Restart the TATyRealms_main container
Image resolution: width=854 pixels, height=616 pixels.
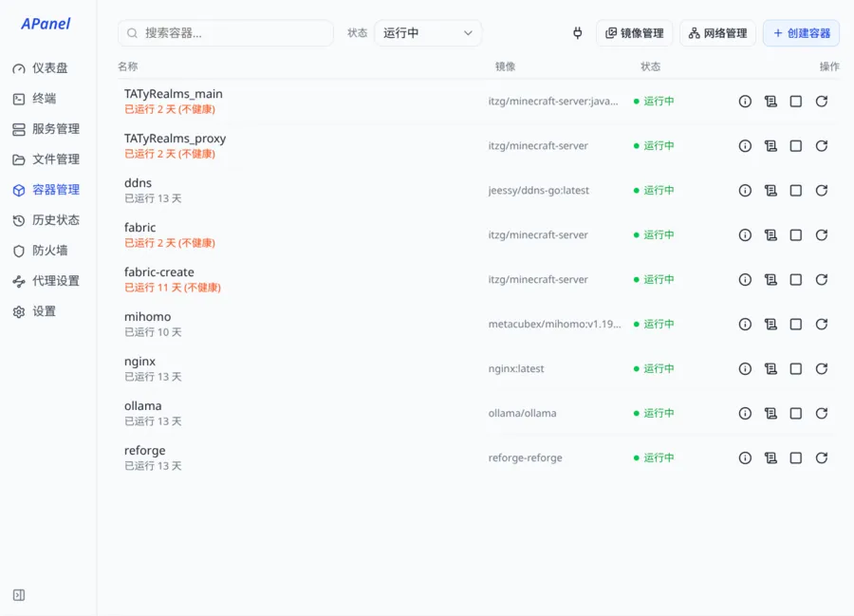(822, 102)
